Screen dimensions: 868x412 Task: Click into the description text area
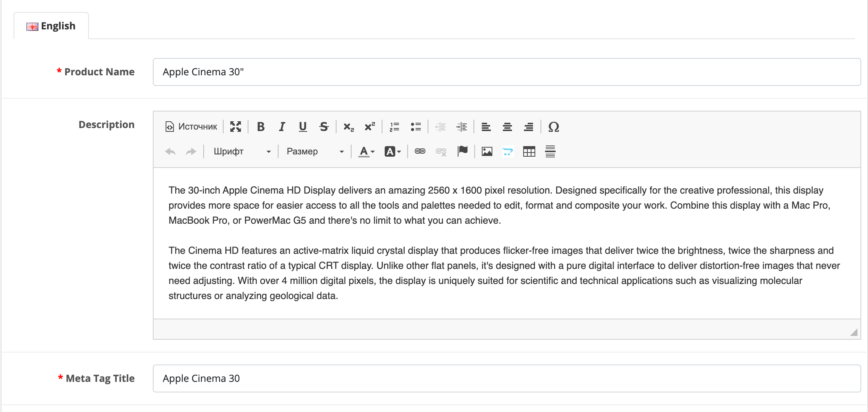click(507, 243)
